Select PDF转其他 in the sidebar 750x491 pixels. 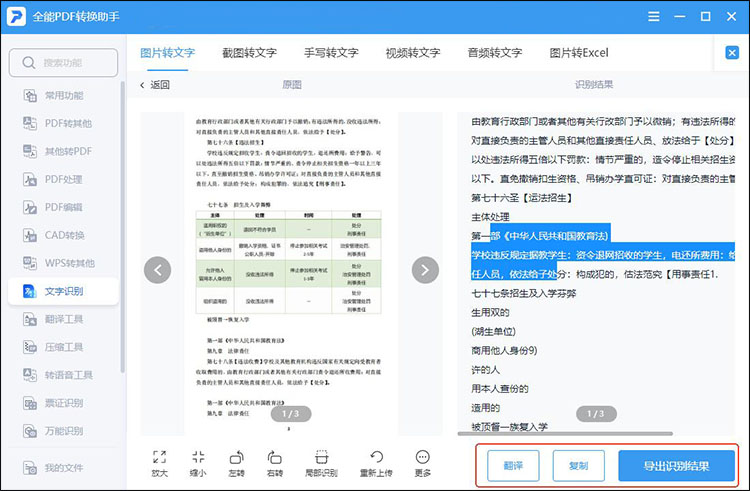pyautogui.click(x=67, y=123)
